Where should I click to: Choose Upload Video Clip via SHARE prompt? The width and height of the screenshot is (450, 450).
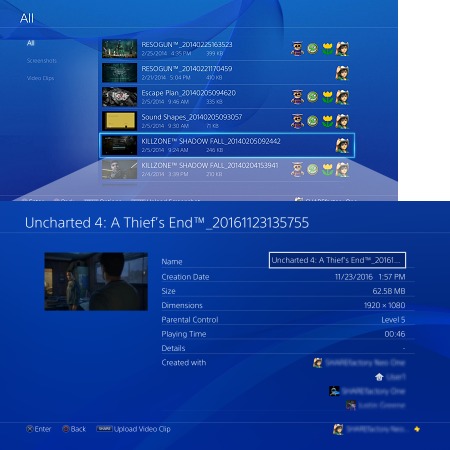coord(133,429)
